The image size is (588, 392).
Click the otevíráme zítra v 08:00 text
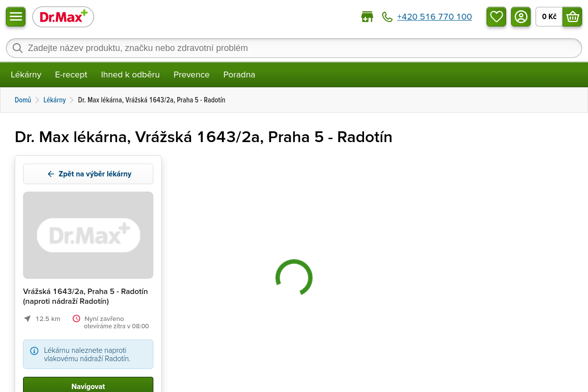pyautogui.click(x=117, y=326)
